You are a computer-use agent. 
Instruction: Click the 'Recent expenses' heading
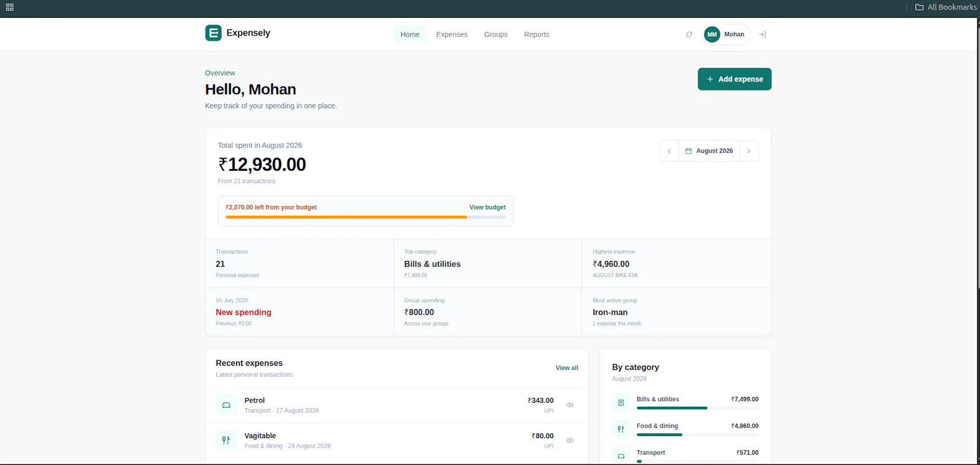pos(249,363)
